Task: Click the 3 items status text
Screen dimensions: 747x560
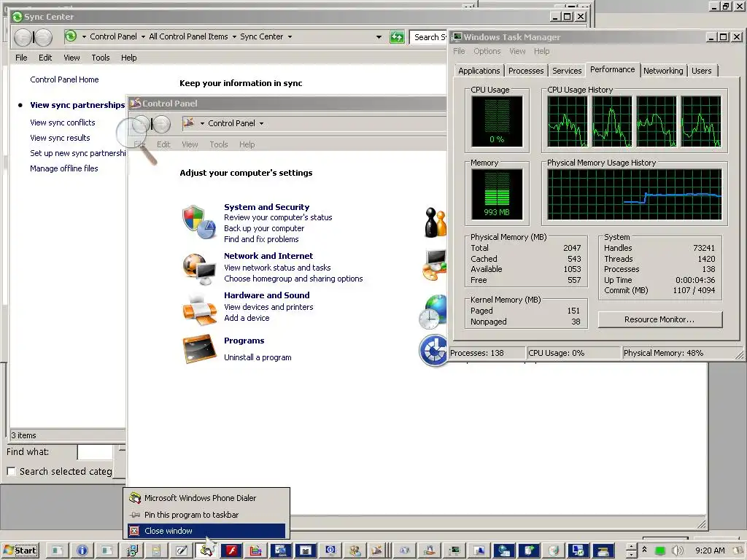Action: 24,435
